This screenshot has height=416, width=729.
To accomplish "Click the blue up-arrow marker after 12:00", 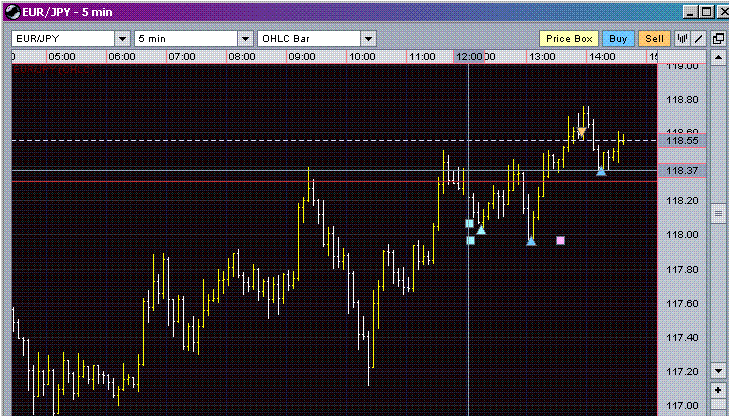I will 481,230.
